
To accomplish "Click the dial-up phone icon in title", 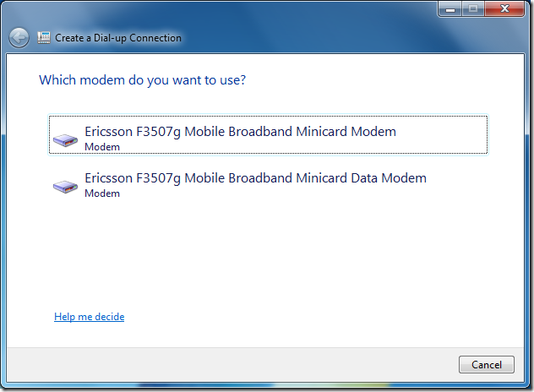I will (x=44, y=37).
